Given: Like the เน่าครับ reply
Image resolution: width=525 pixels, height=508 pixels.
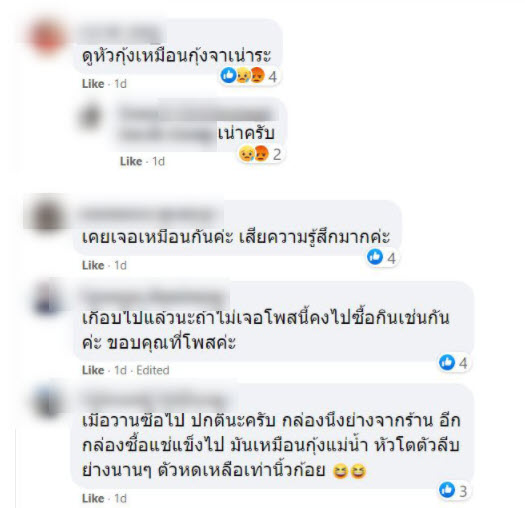Looking at the screenshot, I should [131, 161].
